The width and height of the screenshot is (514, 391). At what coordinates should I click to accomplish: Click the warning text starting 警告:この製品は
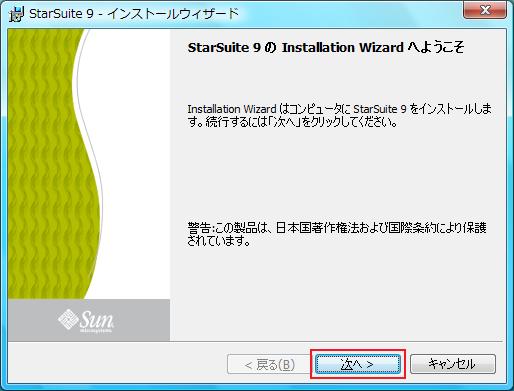pos(337,234)
